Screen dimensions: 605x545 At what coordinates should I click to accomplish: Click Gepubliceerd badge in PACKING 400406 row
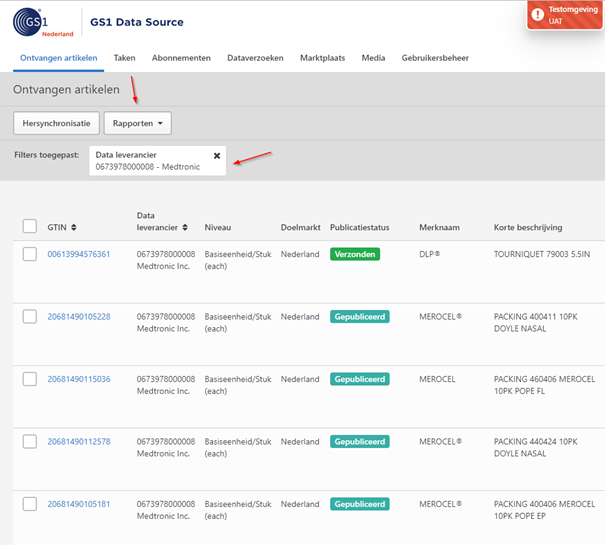click(360, 504)
